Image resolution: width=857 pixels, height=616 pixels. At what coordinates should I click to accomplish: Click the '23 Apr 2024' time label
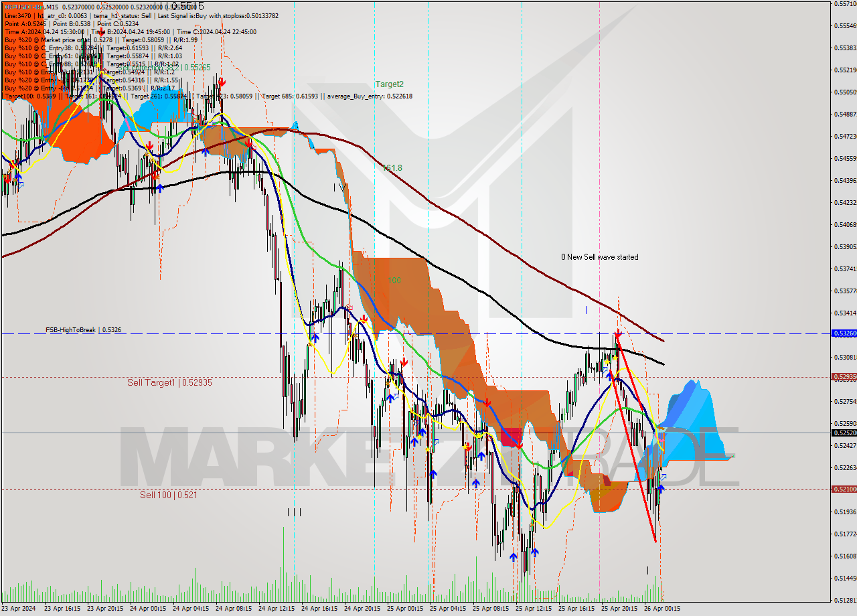pos(20,609)
